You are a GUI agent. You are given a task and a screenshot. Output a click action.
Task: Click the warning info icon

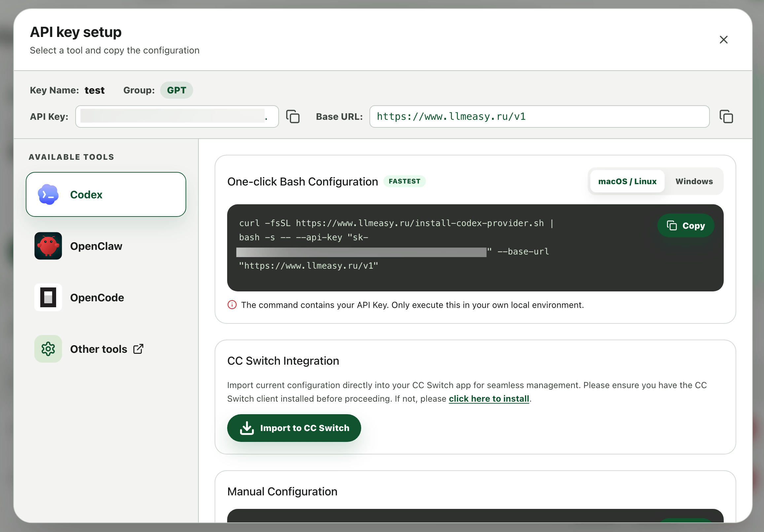(232, 305)
